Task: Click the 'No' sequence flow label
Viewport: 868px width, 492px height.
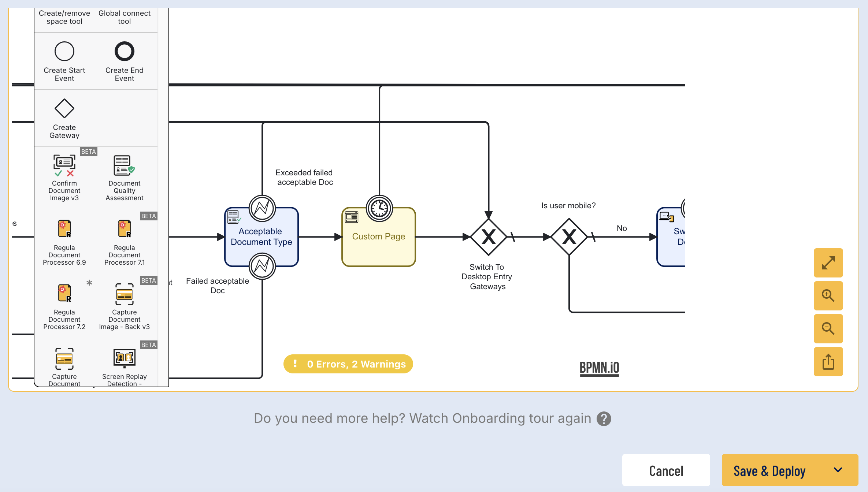Action: (x=622, y=228)
